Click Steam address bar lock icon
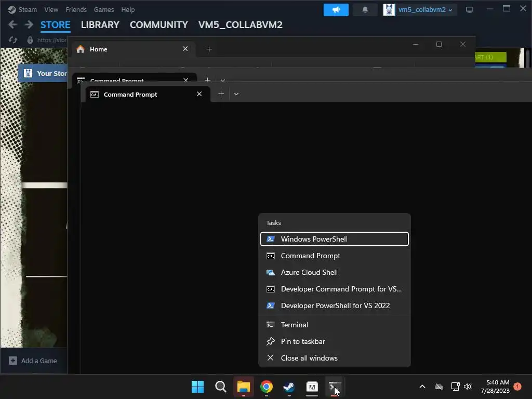 [x=30, y=40]
